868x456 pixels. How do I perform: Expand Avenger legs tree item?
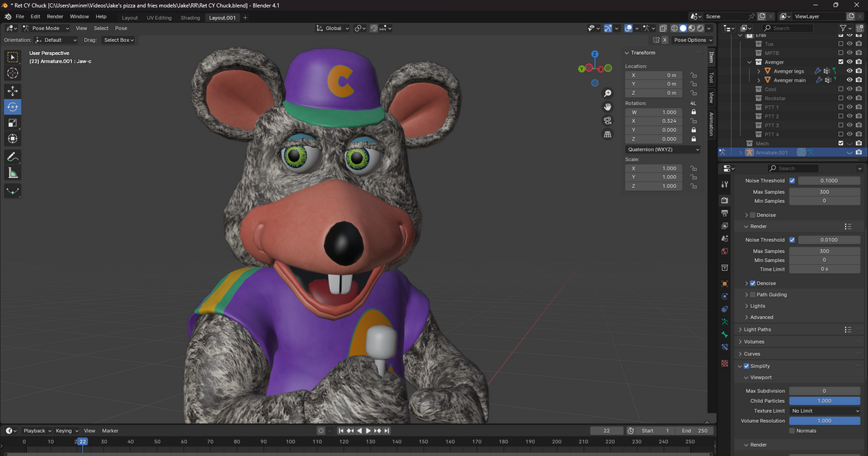759,71
